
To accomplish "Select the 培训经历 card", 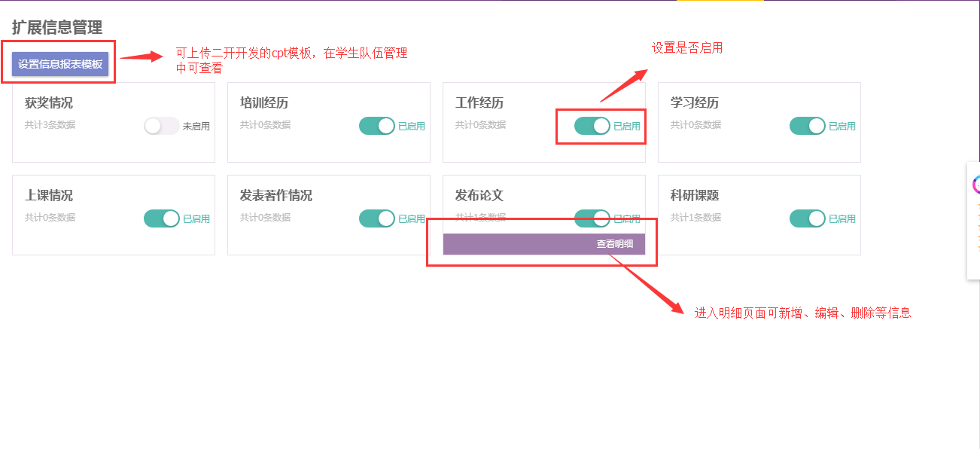I will pos(329,122).
